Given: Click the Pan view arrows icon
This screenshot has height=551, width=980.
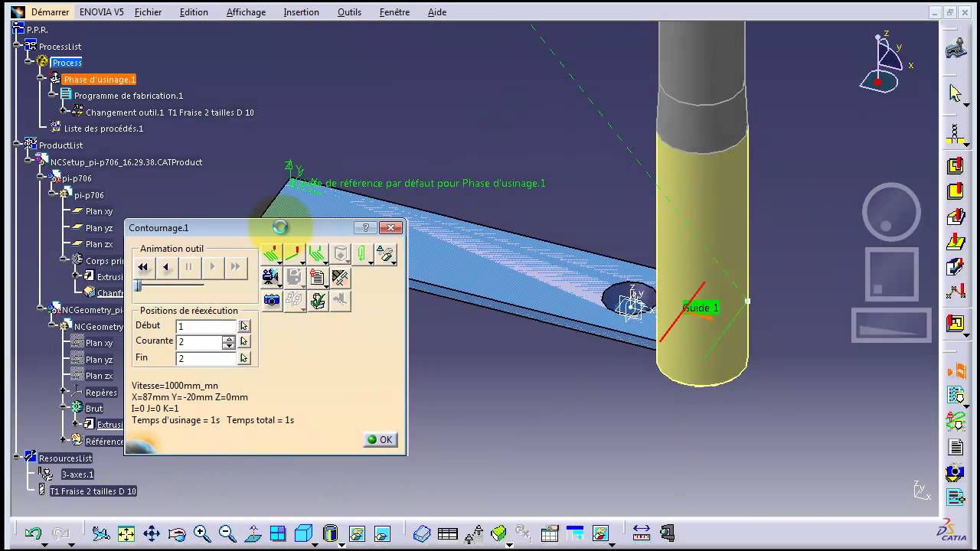Looking at the screenshot, I should point(151,533).
